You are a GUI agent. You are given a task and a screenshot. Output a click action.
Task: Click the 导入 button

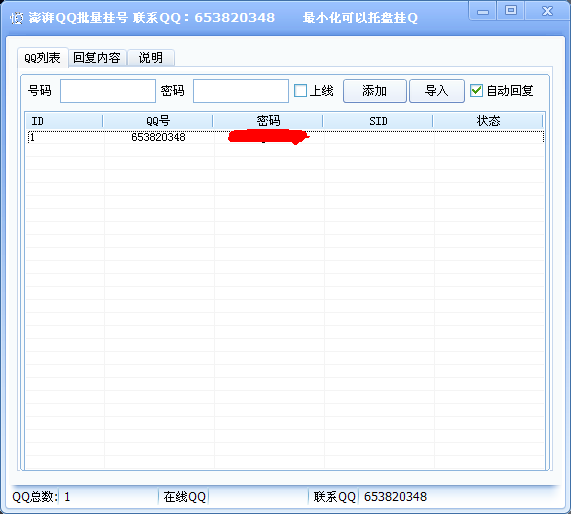tap(437, 91)
